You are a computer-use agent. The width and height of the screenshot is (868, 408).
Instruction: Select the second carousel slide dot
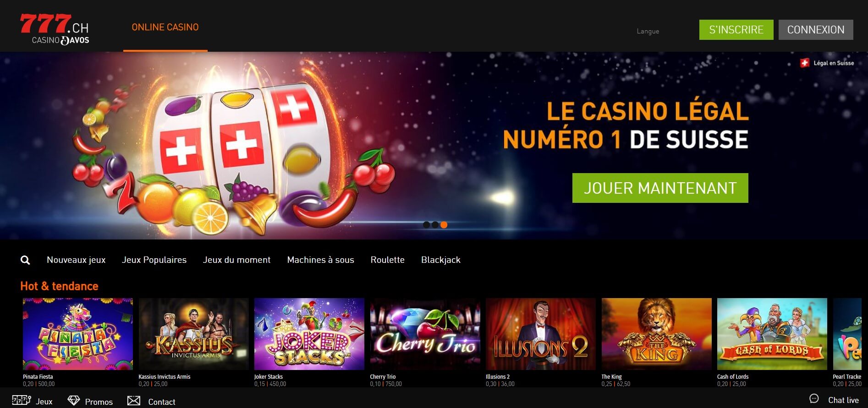pos(435,225)
